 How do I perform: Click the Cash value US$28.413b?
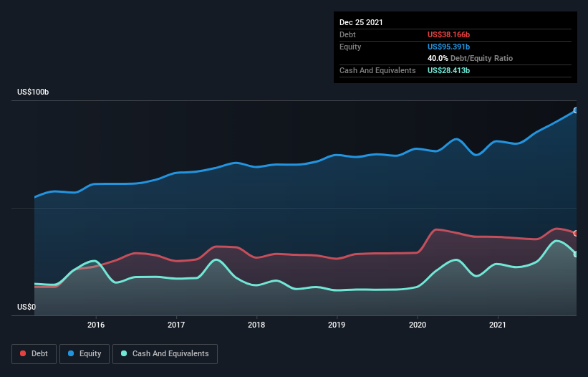pyautogui.click(x=448, y=70)
